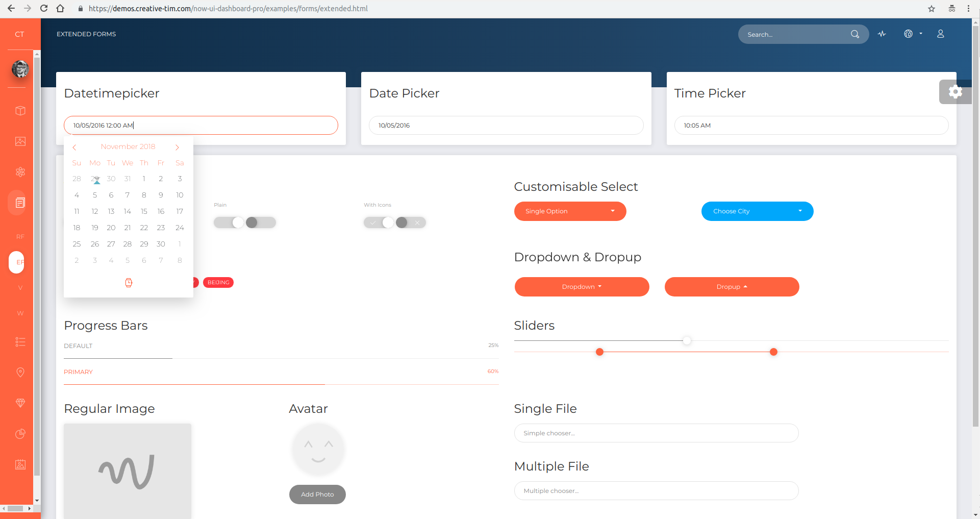Click the right orange range slider handle
The image size is (980, 519).
click(x=773, y=352)
